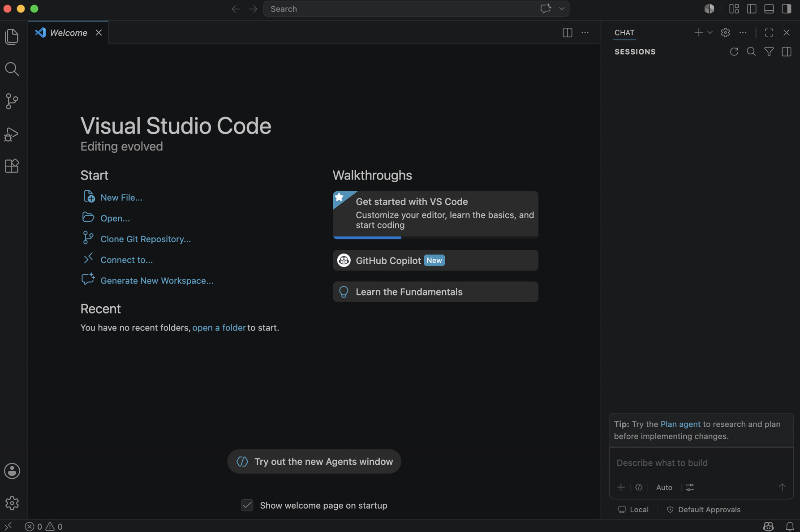Screen dimensions: 800x532
Task: Focus the 'Describe what to build' chat input
Action: pyautogui.click(x=701, y=463)
